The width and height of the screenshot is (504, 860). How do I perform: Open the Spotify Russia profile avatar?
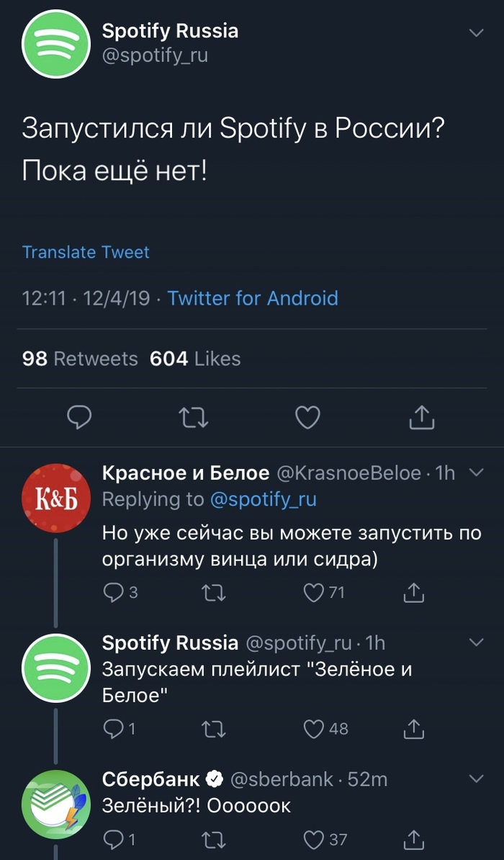pyautogui.click(x=56, y=45)
